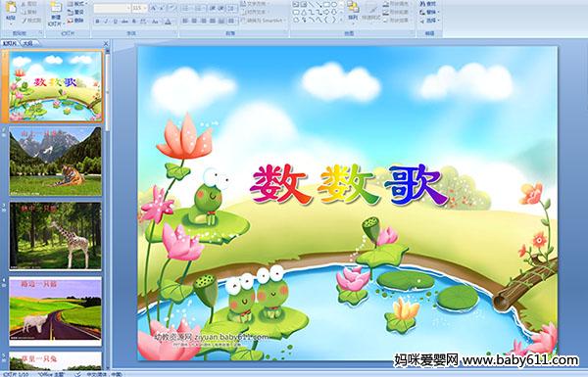Click the Shrink Font icon

point(162,8)
